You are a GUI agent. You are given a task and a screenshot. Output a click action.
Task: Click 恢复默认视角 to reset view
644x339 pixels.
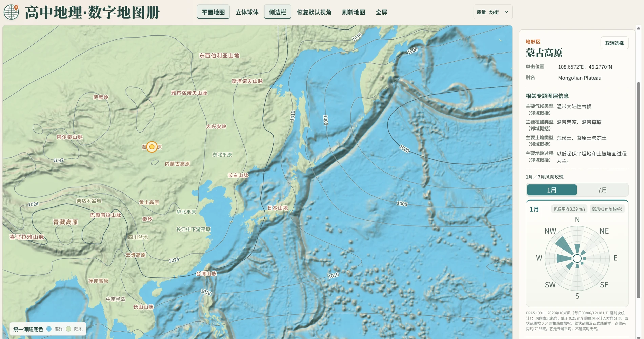click(x=314, y=12)
